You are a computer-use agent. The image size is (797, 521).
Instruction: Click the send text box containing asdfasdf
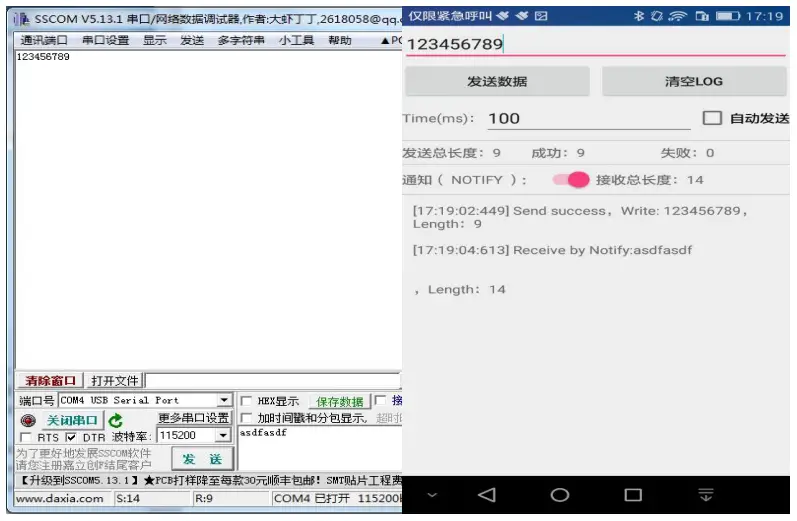[320, 448]
